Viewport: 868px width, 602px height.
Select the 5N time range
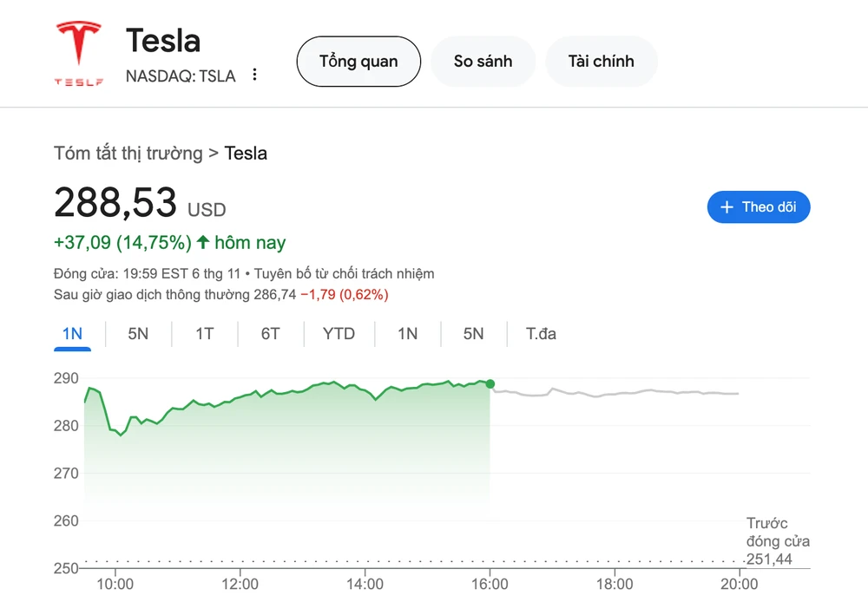coord(138,333)
